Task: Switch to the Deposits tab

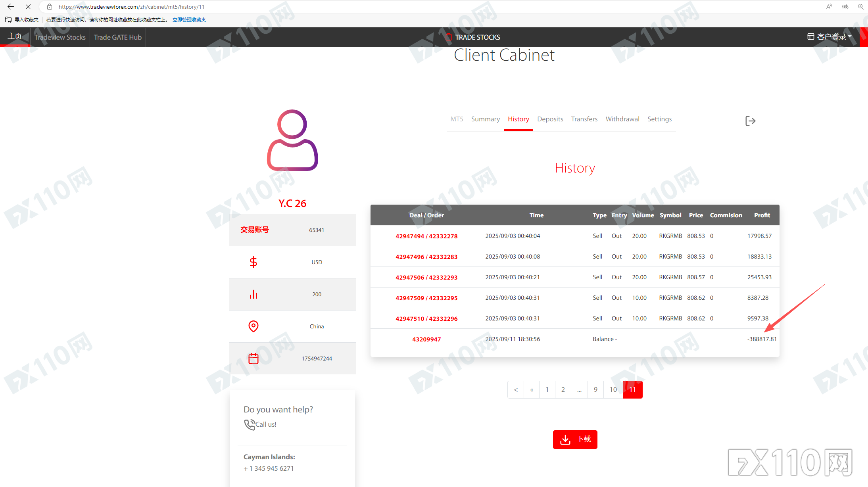Action: (550, 119)
